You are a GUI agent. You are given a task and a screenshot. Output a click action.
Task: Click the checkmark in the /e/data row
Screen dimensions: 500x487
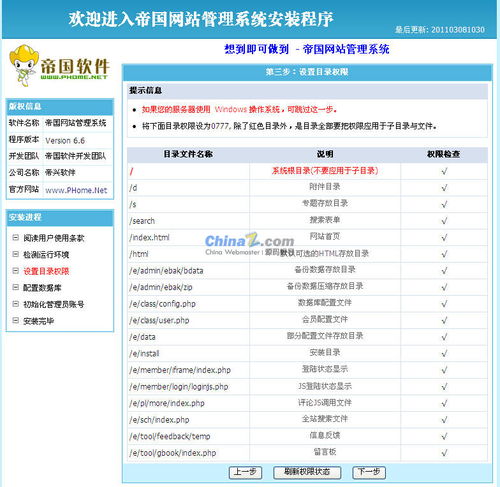444,337
